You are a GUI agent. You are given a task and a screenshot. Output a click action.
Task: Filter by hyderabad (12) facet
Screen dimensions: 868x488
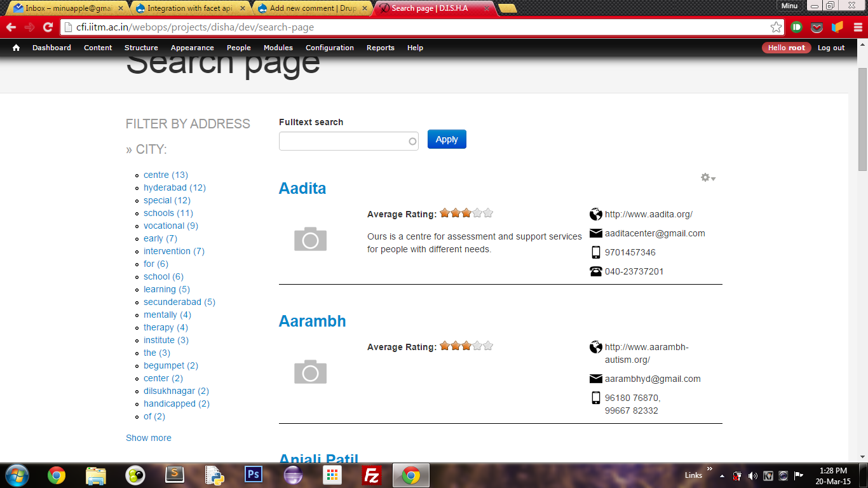click(x=175, y=187)
